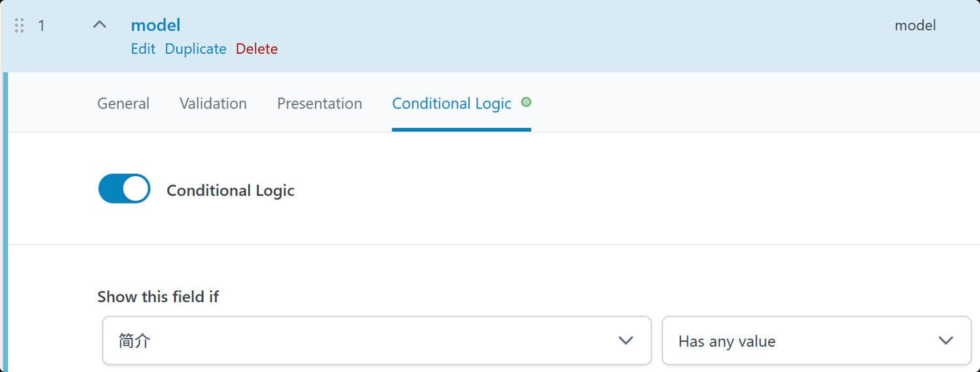Click the green indicator dot on Conditional Logic tab
This screenshot has width=980, height=372.
coord(526,102)
